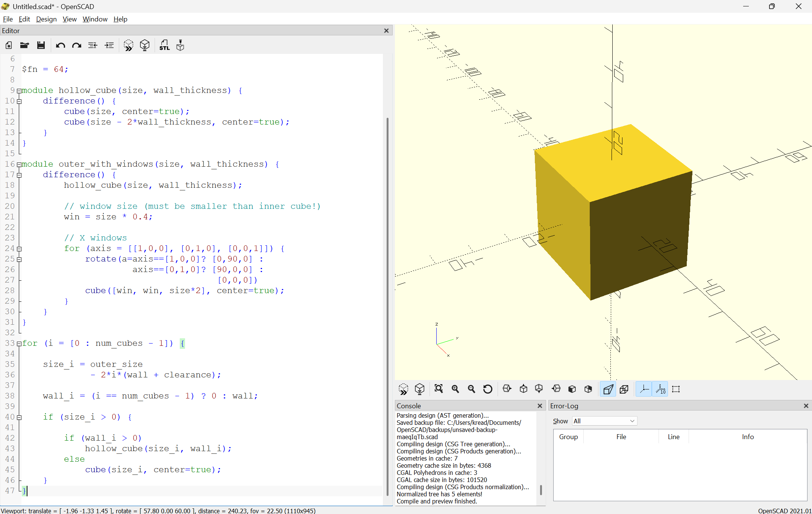Select the orthogonal projection view
The height and width of the screenshot is (514, 812).
(x=624, y=389)
